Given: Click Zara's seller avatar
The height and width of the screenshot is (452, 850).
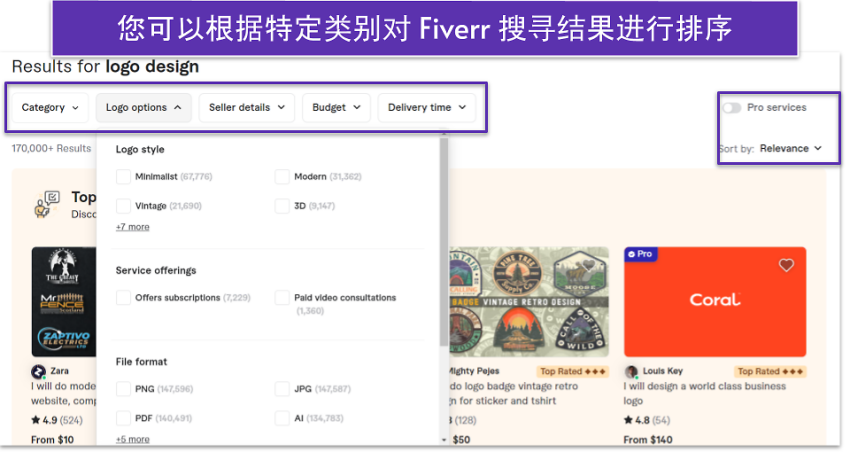Looking at the screenshot, I should click(x=38, y=372).
